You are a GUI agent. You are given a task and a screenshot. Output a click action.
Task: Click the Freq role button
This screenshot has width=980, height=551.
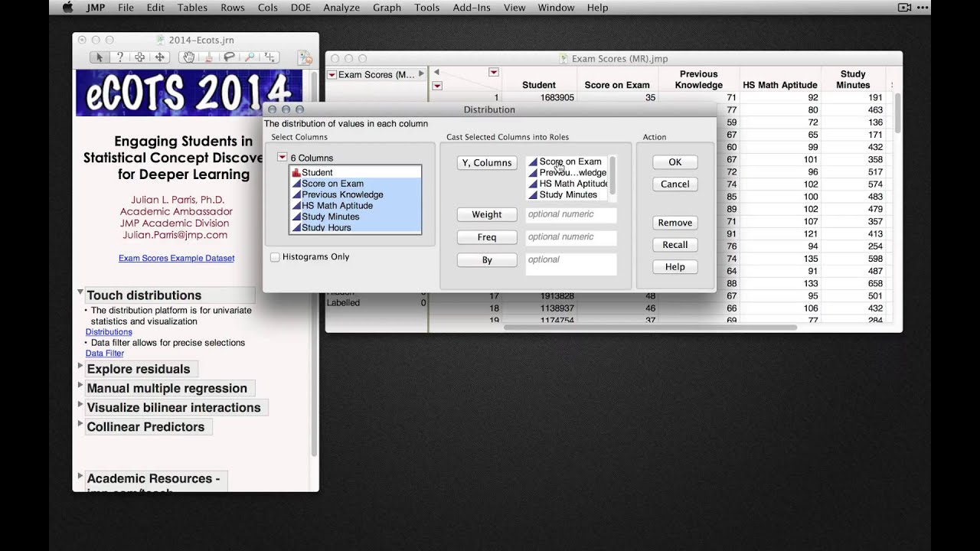coord(487,237)
